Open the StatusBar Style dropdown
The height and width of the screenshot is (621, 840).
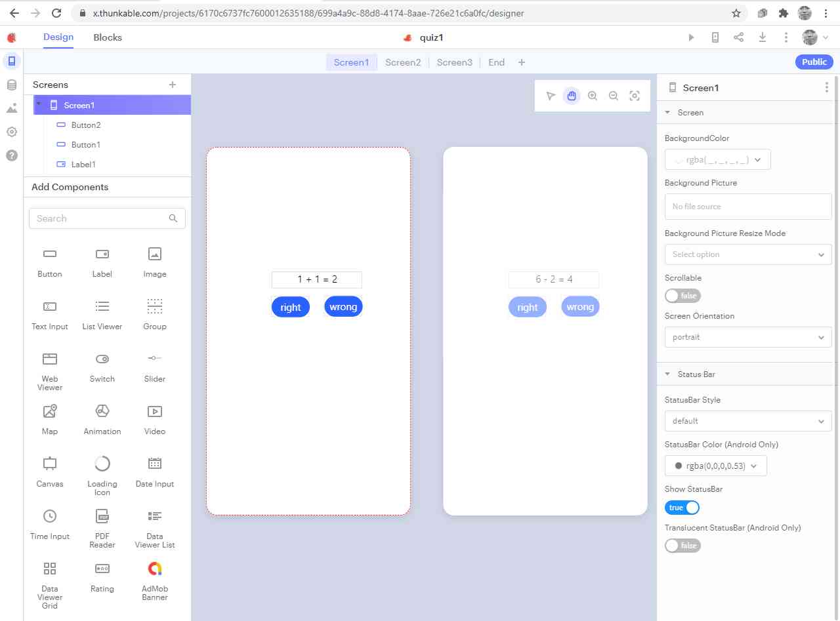[x=747, y=421]
